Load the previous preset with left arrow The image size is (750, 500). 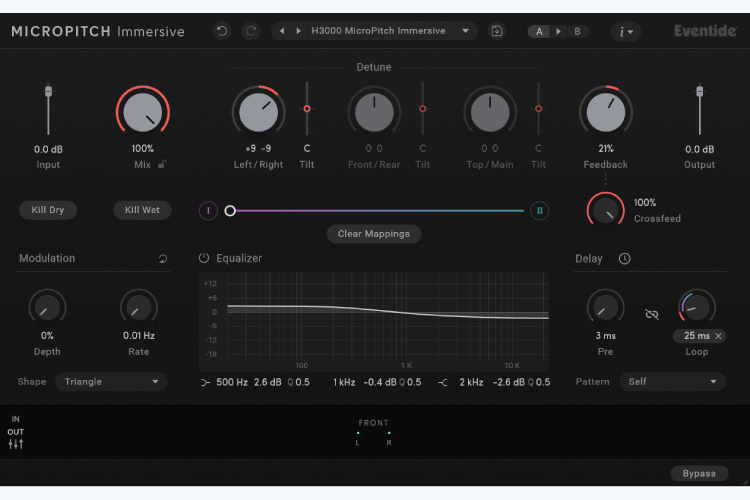click(282, 31)
